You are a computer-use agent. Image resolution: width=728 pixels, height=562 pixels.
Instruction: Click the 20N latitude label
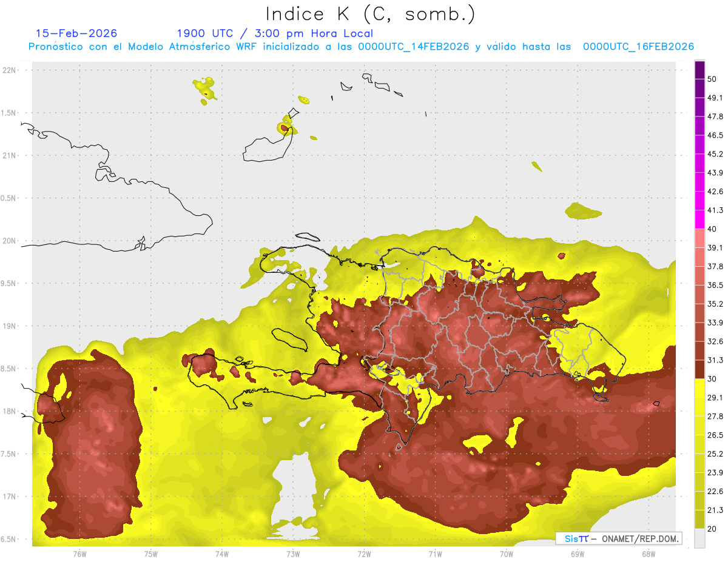10,241
